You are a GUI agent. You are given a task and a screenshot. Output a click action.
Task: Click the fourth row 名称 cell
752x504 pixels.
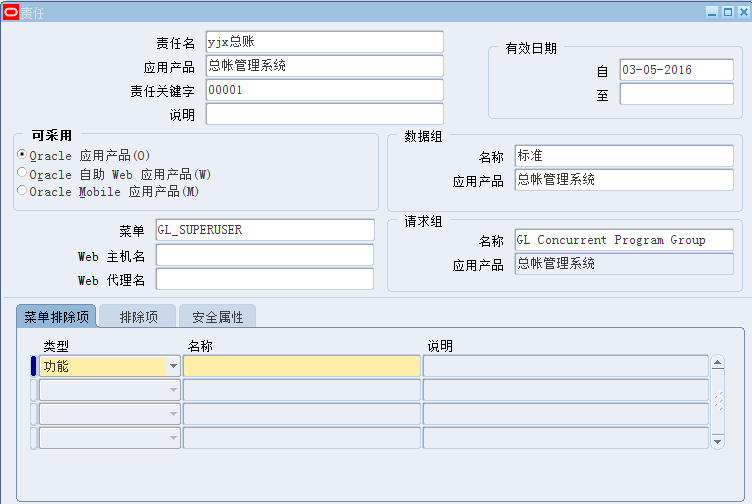tap(302, 438)
